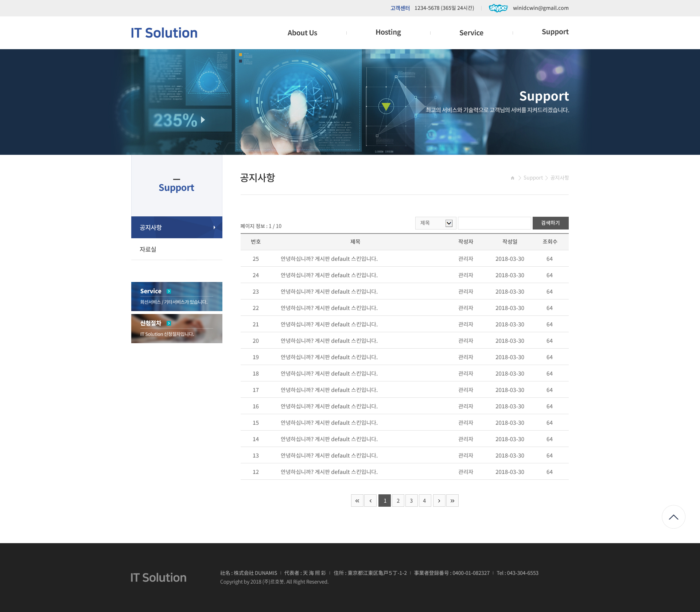Open post number 25 title link
This screenshot has width=700, height=612.
(329, 259)
